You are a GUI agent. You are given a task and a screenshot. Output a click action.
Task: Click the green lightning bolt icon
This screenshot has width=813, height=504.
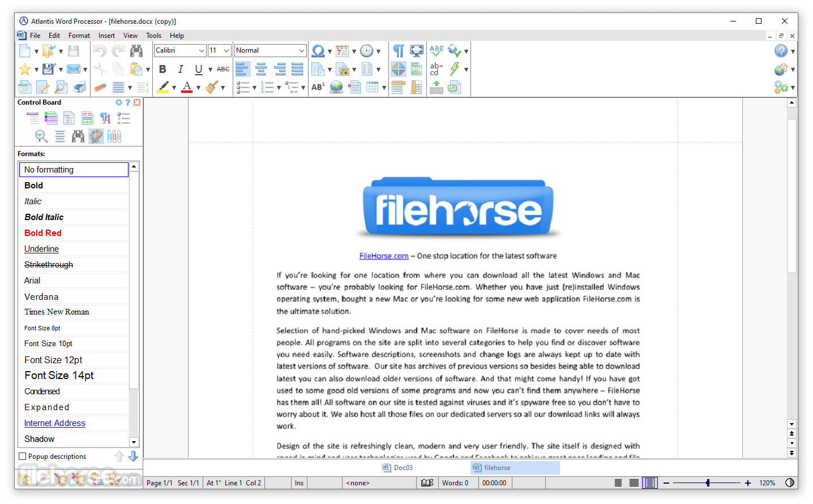point(455,69)
